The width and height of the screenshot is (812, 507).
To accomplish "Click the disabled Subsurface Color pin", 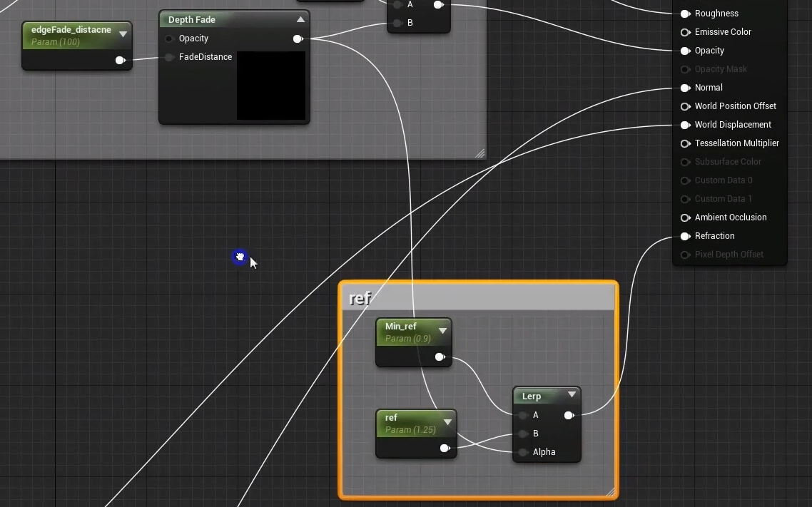I will pyautogui.click(x=685, y=163).
